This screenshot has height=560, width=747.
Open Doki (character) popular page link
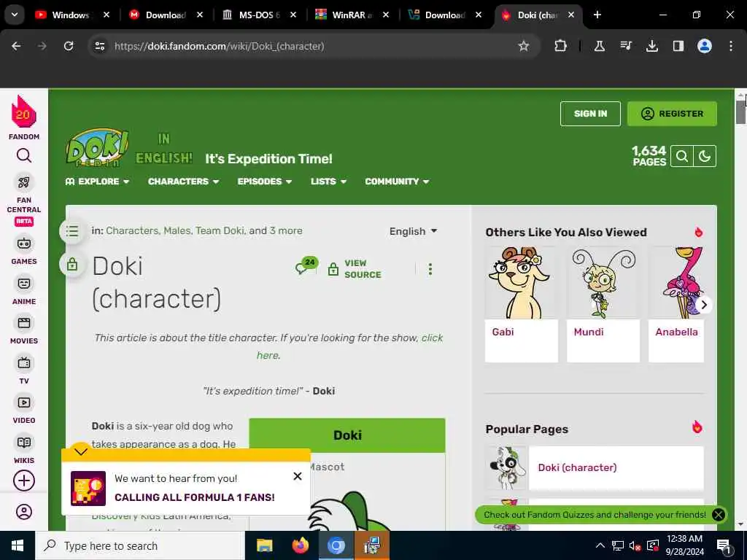[x=577, y=467]
